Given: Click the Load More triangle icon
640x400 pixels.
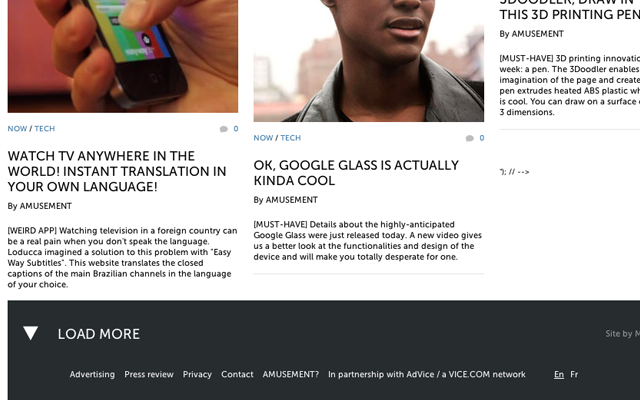Looking at the screenshot, I should point(31,333).
